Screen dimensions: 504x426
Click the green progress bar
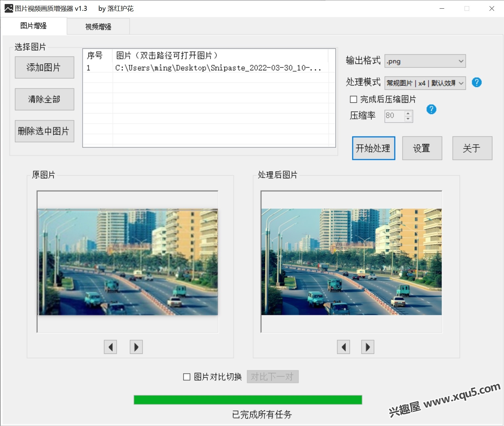[x=248, y=400]
